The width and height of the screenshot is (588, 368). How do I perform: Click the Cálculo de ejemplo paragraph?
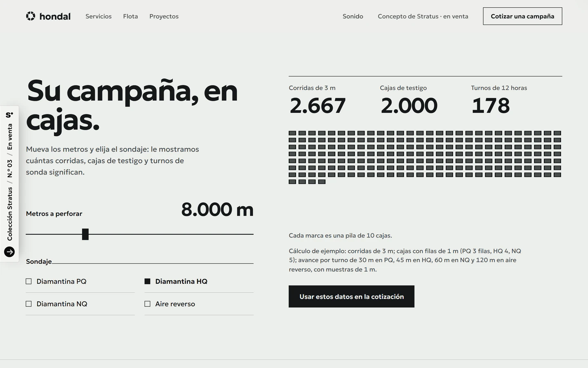(405, 260)
